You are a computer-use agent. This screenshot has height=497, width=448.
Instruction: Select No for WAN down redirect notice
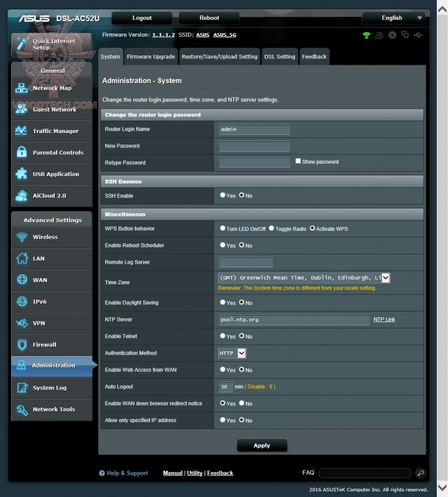coord(241,403)
